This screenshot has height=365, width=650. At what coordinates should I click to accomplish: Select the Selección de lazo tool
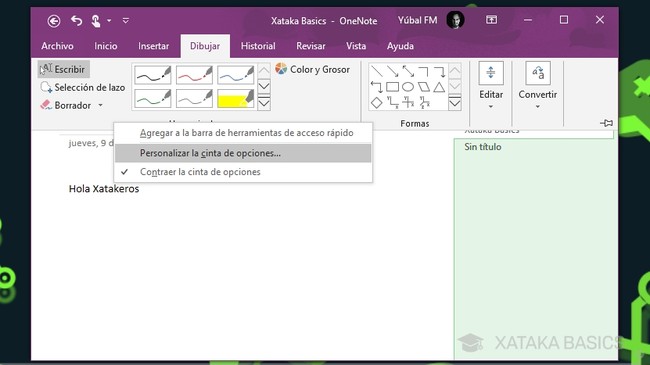point(82,88)
